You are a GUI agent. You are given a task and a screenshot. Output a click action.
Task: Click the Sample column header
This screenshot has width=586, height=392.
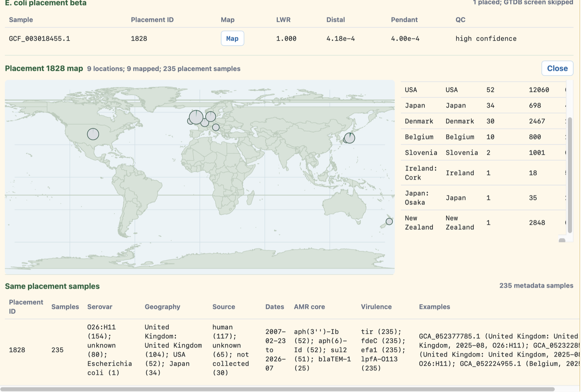21,20
